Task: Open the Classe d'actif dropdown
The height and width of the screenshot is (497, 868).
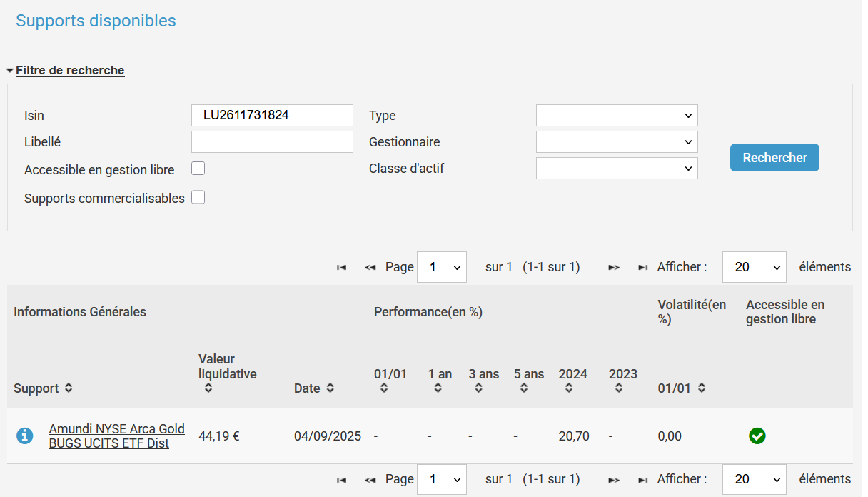Action: pos(617,169)
